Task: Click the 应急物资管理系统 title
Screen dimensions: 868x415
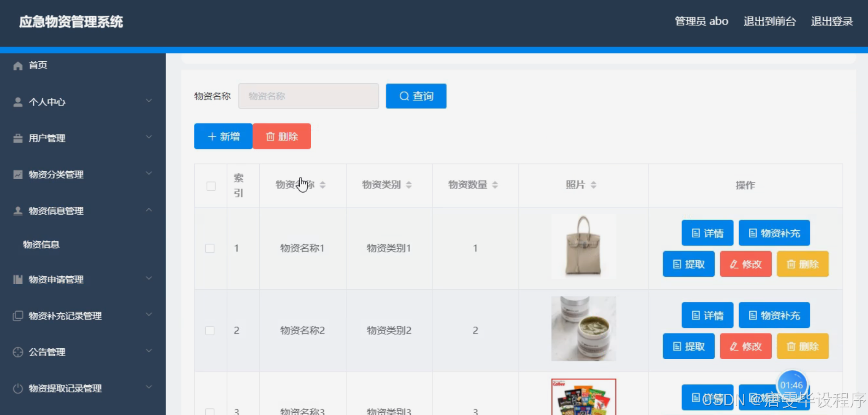Action: click(71, 22)
